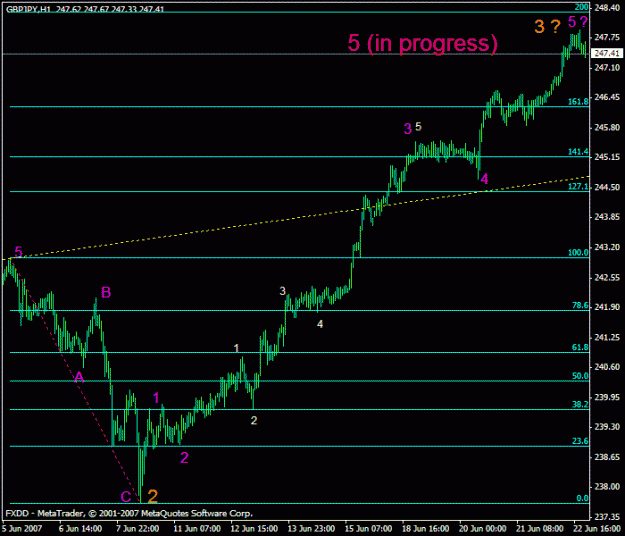Click 244.50 on the price axis

click(607, 187)
